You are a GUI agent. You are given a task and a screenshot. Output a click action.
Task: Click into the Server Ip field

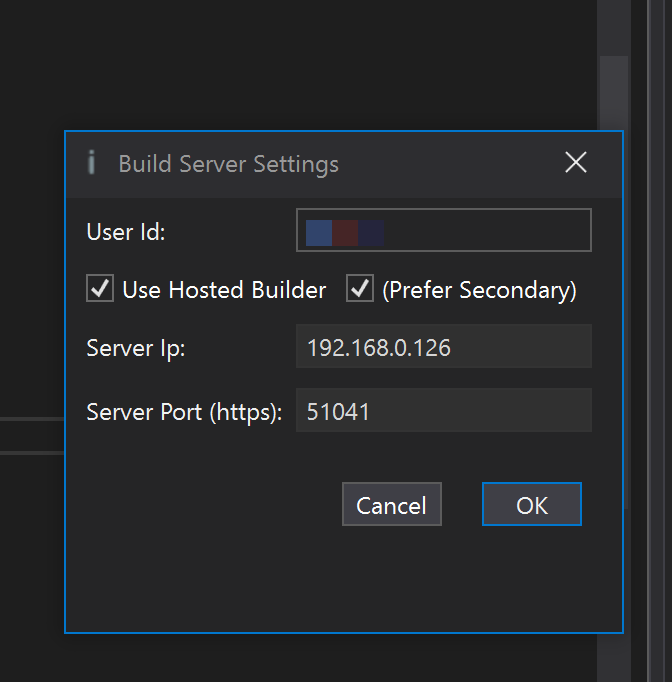pos(443,347)
